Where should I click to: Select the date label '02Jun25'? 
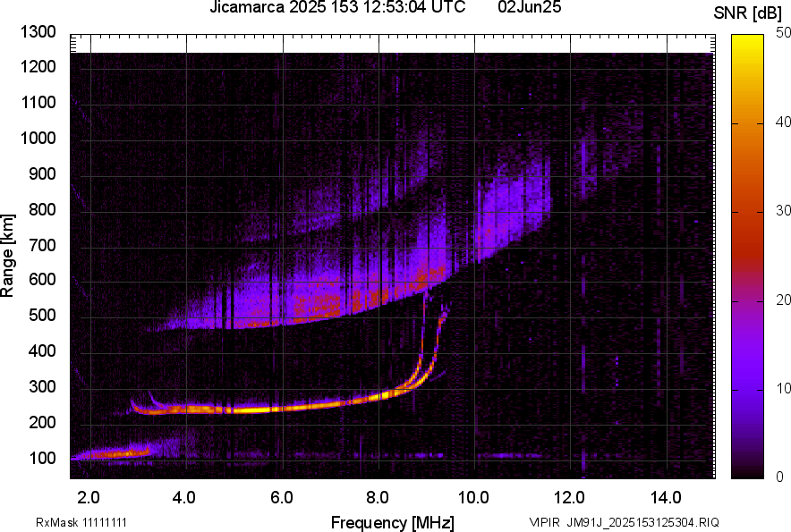pos(529,7)
